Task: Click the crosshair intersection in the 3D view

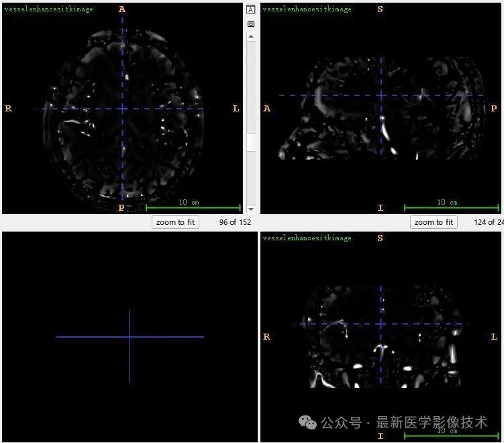Action: pyautogui.click(x=130, y=337)
